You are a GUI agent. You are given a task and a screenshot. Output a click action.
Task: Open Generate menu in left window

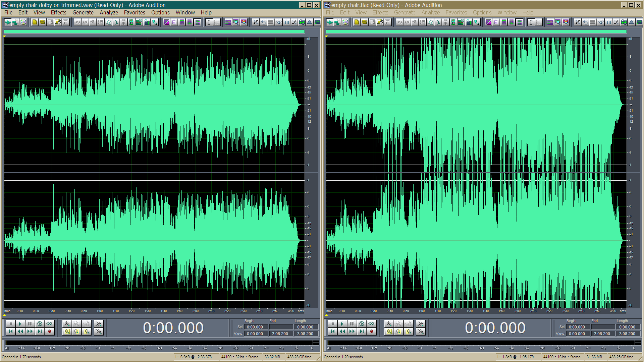pos(83,12)
